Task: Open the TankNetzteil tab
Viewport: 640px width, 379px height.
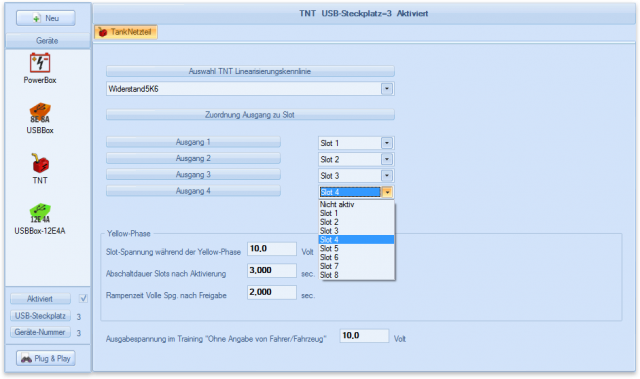Action: (125, 32)
